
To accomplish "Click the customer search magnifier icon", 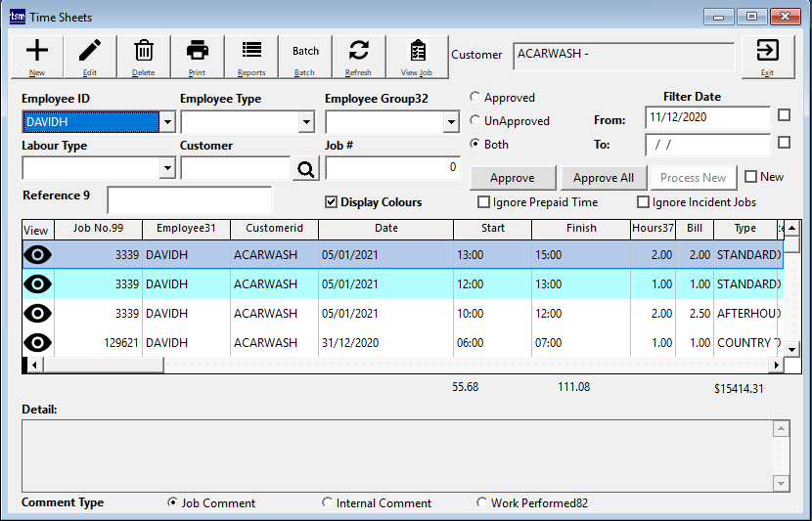I will point(306,169).
